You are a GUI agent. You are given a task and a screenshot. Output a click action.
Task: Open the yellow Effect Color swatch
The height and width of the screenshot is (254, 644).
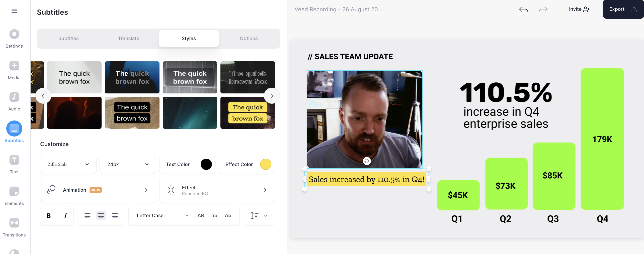(266, 164)
